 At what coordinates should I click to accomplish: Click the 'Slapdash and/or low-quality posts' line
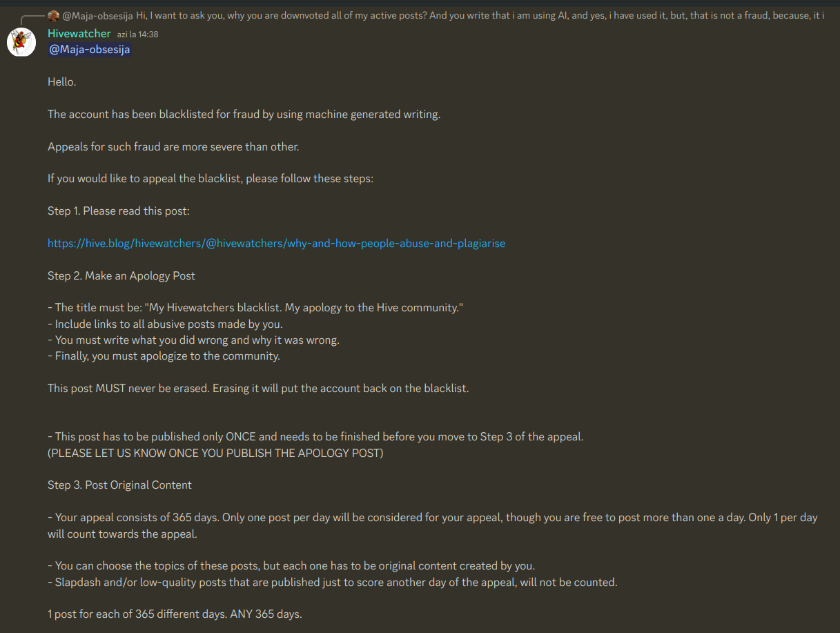tap(333, 583)
